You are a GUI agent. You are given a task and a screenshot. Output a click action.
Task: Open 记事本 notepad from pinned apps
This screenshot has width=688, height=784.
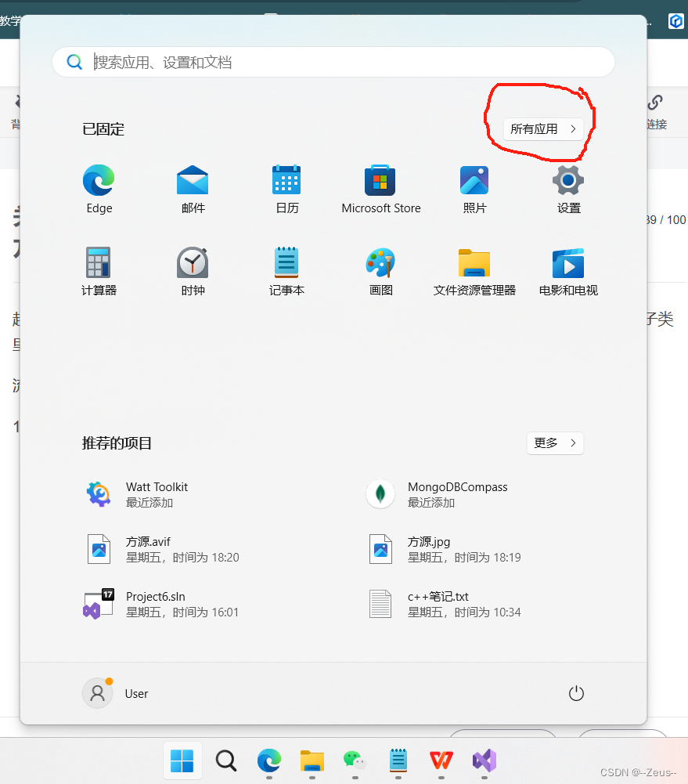(x=286, y=271)
